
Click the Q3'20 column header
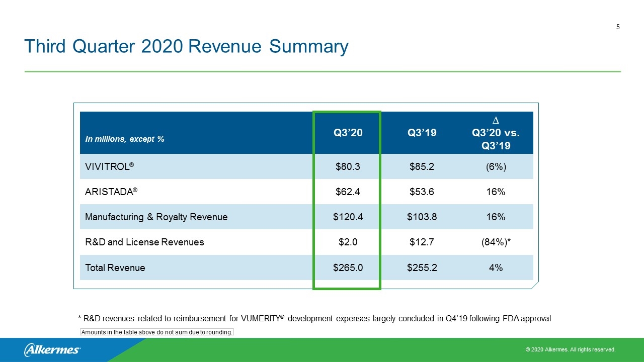(x=348, y=133)
